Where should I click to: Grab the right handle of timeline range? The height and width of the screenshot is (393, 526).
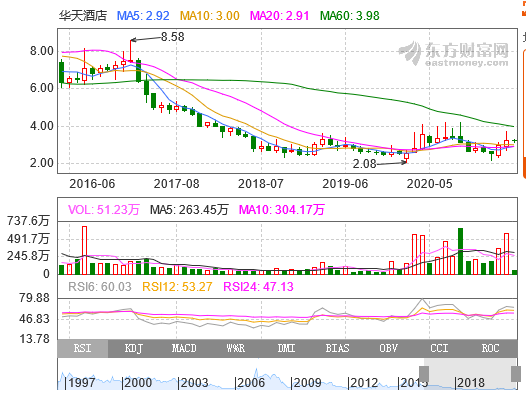(516, 374)
